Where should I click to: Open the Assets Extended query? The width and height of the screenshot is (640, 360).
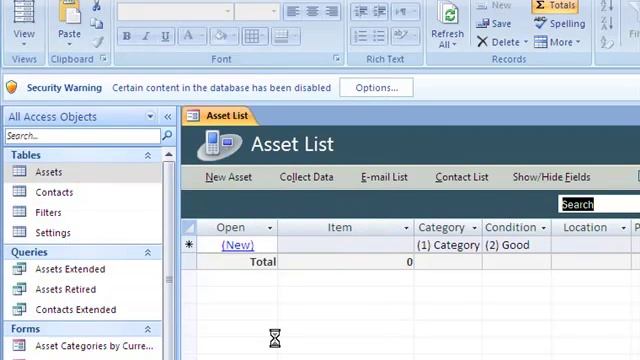click(83, 269)
